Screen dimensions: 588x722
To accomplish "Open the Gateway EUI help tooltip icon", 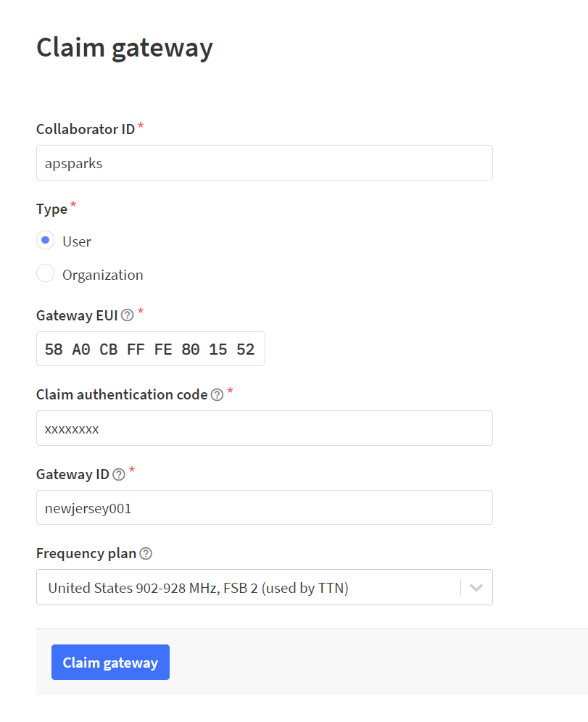I will (127, 315).
